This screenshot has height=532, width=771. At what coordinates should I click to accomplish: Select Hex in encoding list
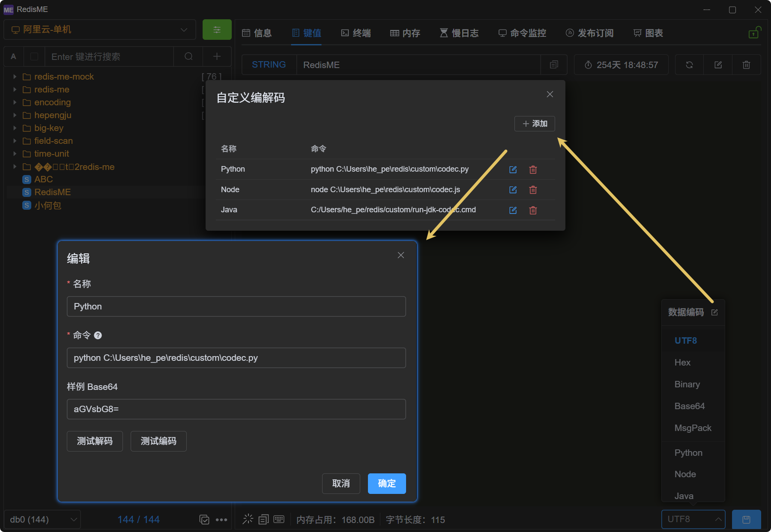tap(693, 363)
